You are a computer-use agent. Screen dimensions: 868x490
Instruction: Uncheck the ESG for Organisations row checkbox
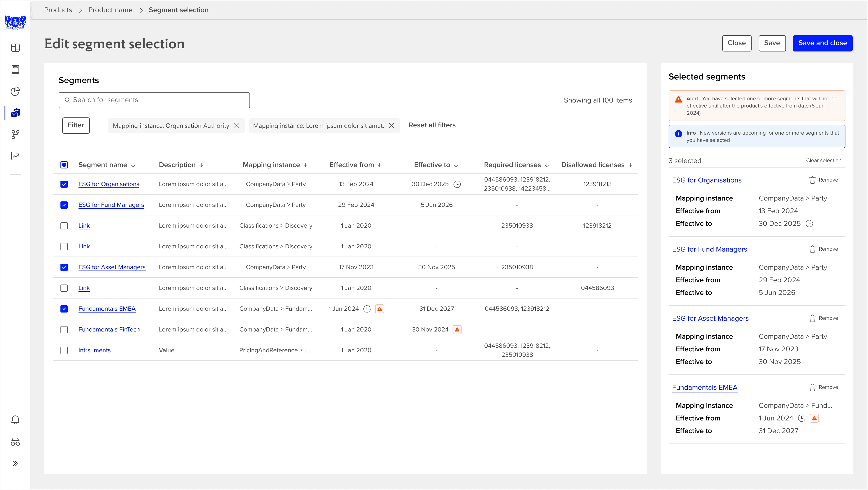64,184
